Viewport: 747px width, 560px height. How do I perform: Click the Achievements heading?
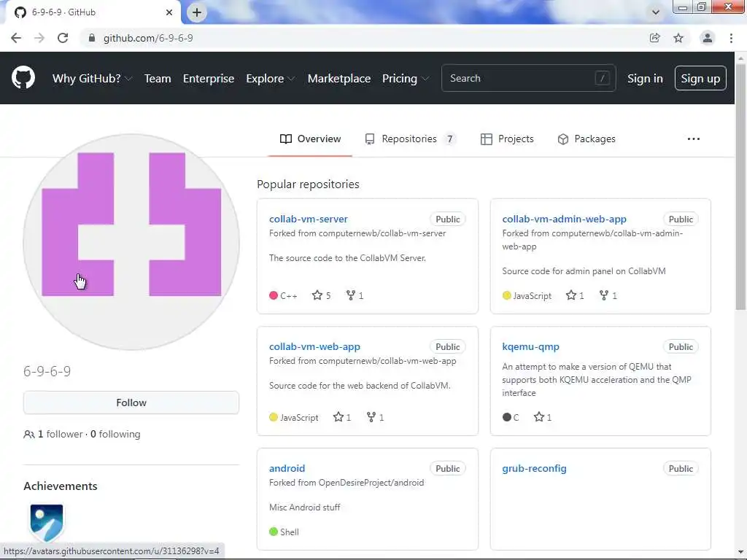click(x=61, y=486)
